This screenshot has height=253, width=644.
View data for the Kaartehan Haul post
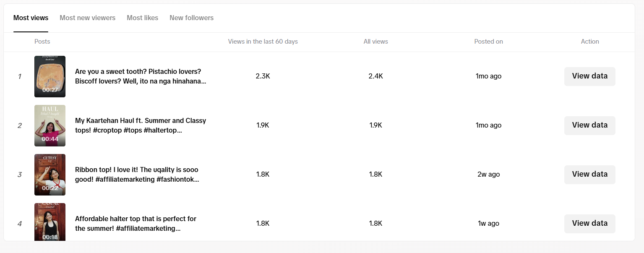click(x=589, y=125)
